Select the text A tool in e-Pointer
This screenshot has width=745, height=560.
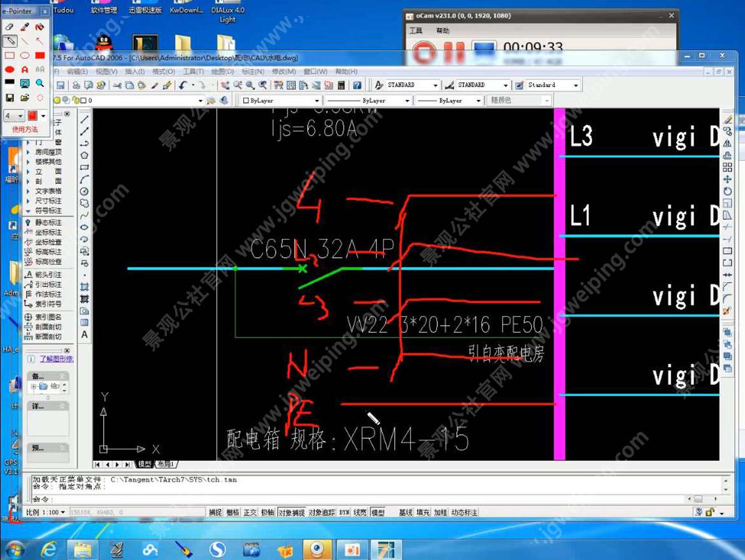(x=25, y=69)
